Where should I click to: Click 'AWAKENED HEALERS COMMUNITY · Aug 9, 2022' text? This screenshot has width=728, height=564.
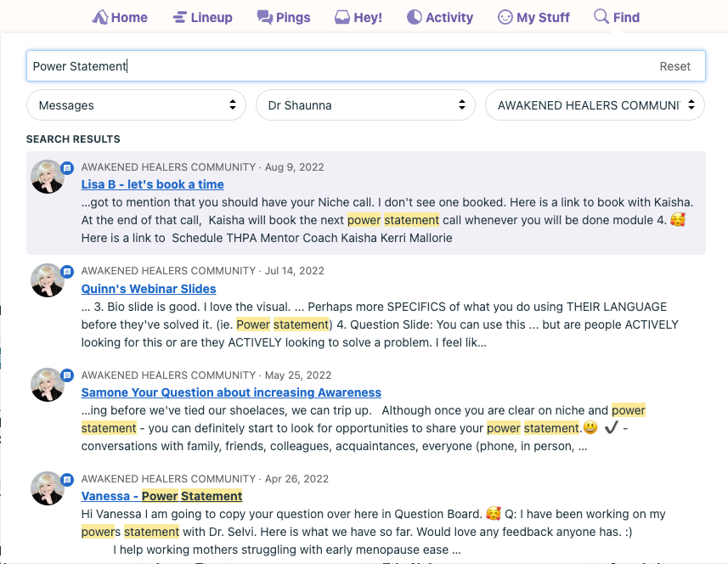pos(202,167)
